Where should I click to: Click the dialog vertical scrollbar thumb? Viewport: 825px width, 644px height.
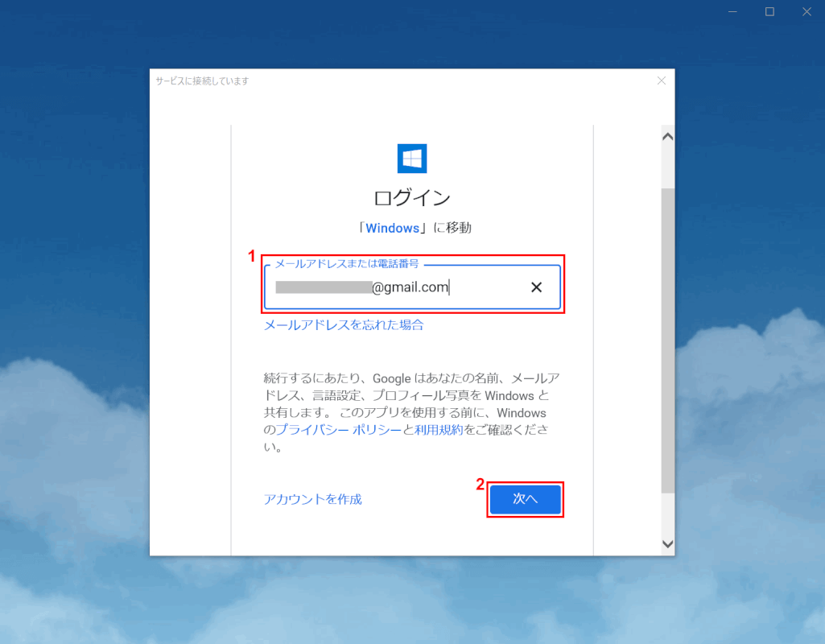pyautogui.click(x=668, y=341)
